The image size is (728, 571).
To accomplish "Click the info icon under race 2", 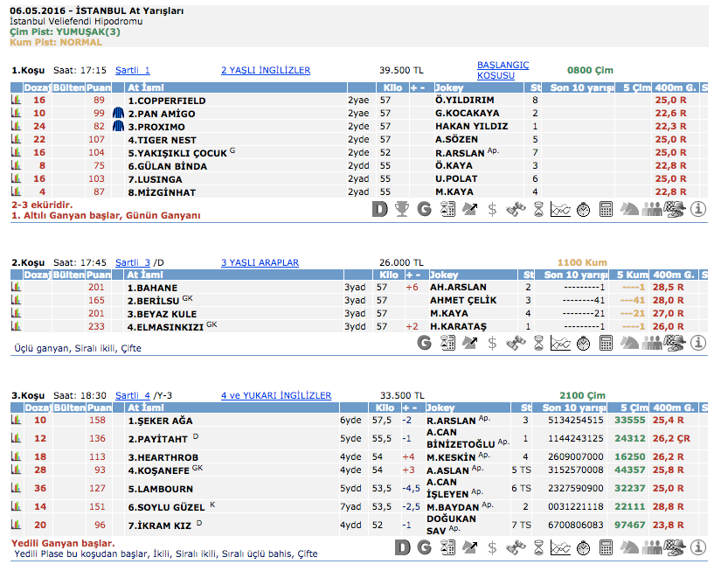I will 697,343.
